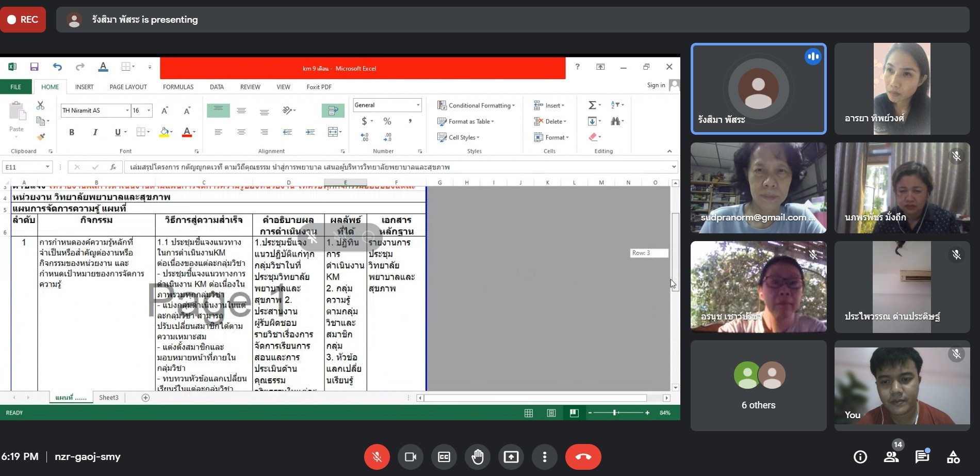This screenshot has height=476, width=980.
Task: Click the red leave call button
Action: pos(583,457)
